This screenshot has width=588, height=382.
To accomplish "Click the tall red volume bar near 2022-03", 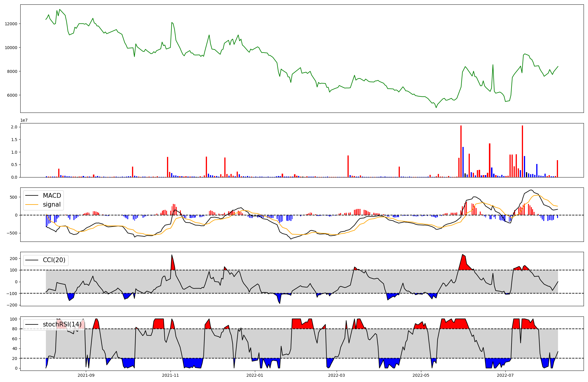I will pos(348,166).
